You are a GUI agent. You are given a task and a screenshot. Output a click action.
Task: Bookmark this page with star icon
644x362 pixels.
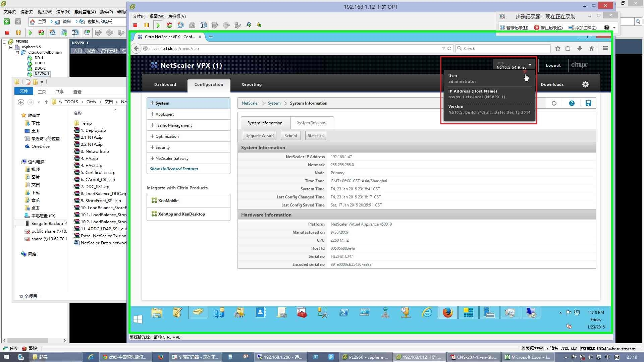point(557,48)
